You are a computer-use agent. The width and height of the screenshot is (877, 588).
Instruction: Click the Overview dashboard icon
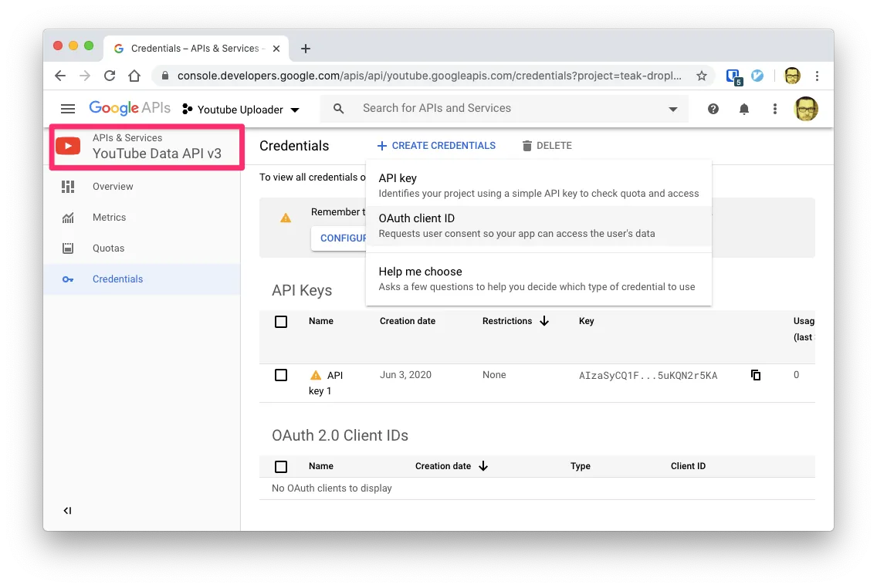68,187
